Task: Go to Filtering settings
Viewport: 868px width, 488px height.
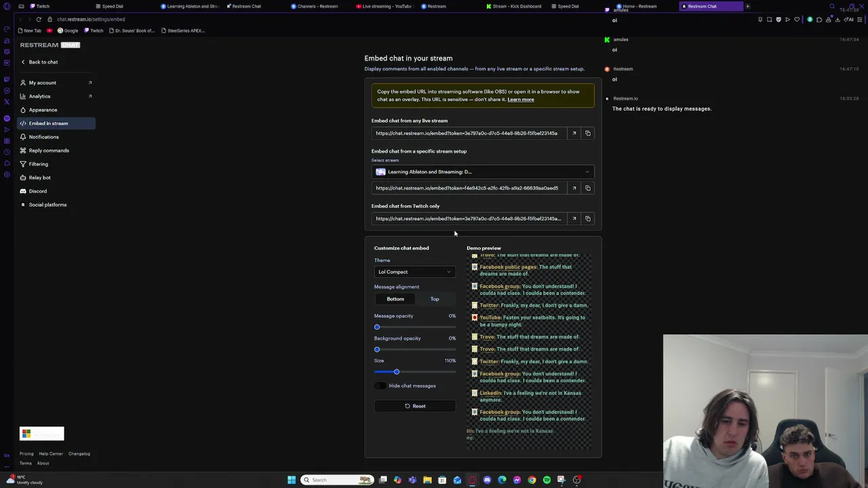Action: 56,164
